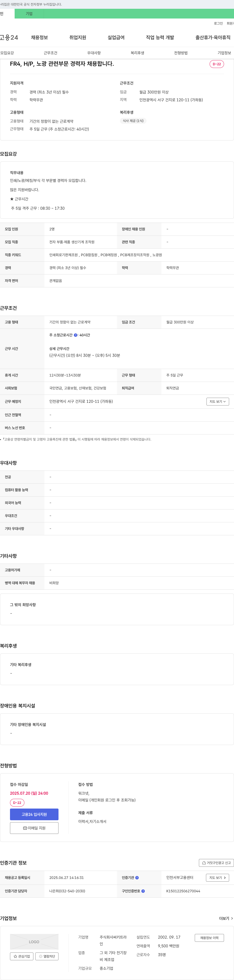Jump to 근무조건 section tab
The width and height of the screenshot is (234, 980).
[x=51, y=53]
